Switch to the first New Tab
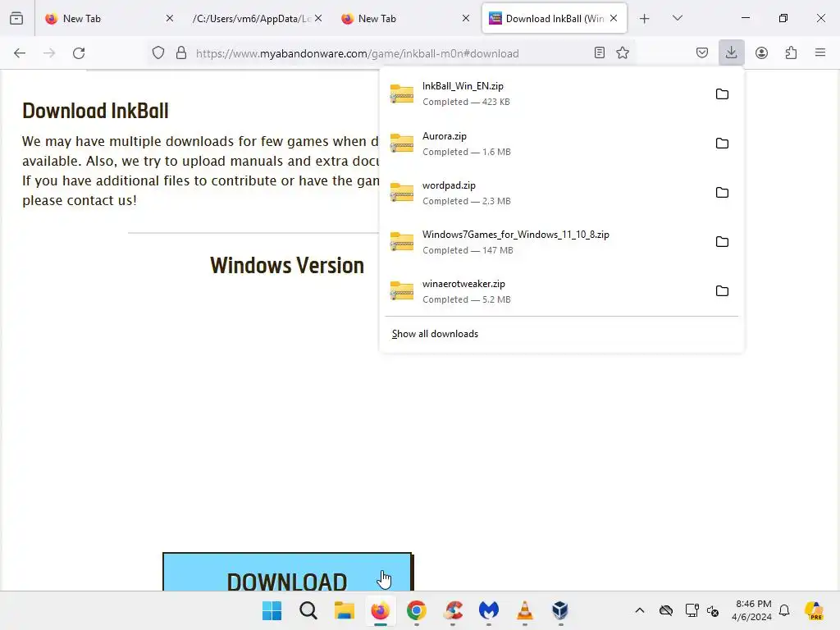Screen dimensions: 840x630 [x=109, y=19]
